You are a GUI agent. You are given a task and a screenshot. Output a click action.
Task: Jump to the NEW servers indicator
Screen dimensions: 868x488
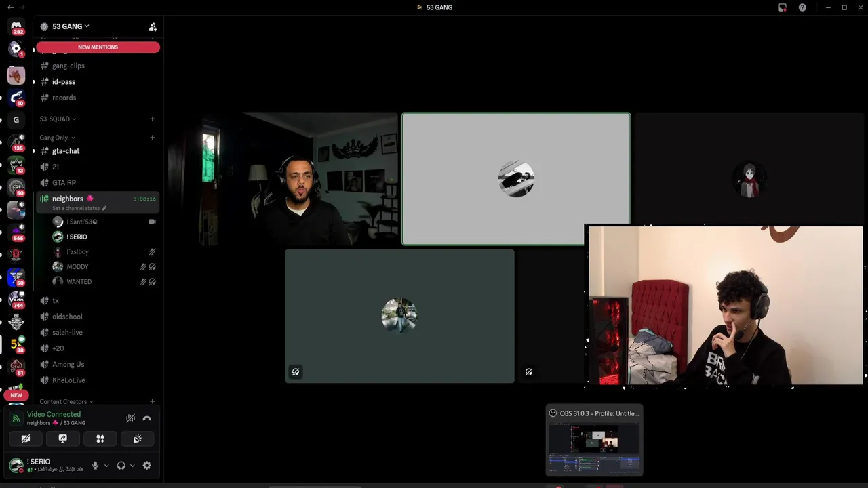click(x=16, y=395)
